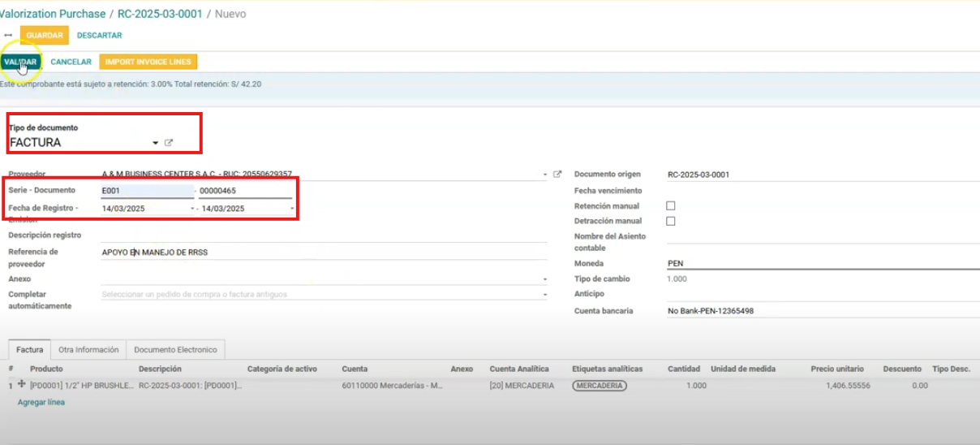The width and height of the screenshot is (980, 445).
Task: Switch to Documento Electronico tab
Action: click(175, 350)
